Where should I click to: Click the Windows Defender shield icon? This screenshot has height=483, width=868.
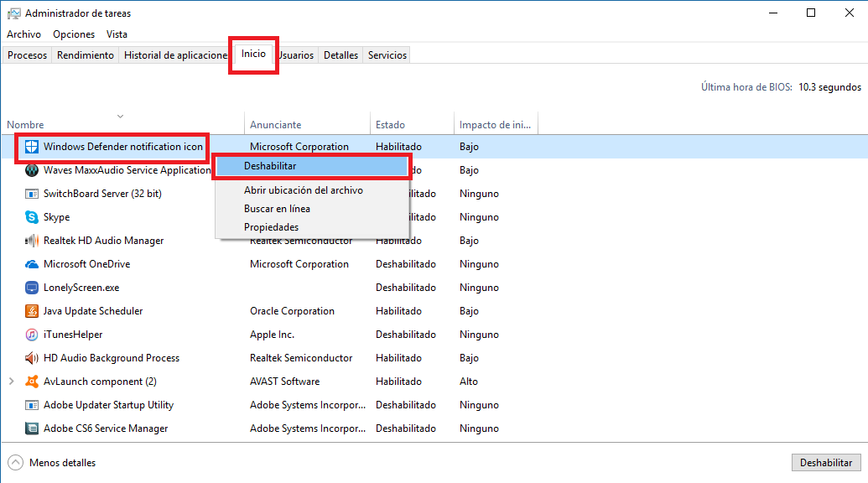point(32,147)
